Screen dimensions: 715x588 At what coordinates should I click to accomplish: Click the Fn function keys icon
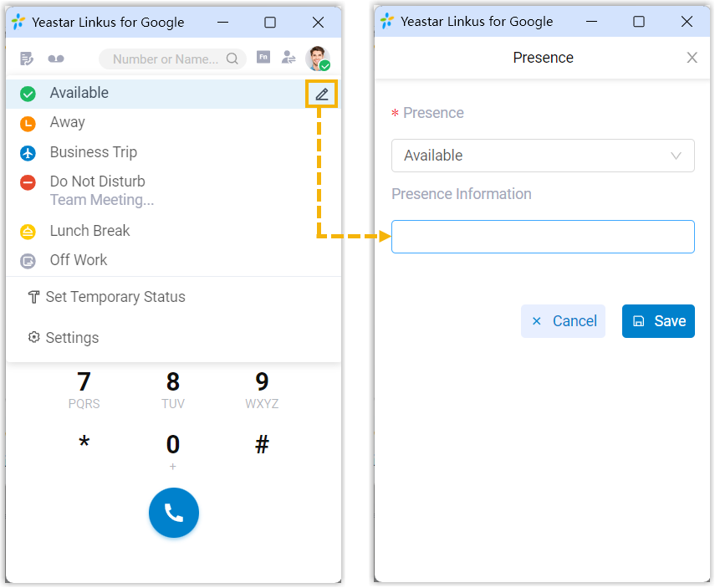coord(263,58)
